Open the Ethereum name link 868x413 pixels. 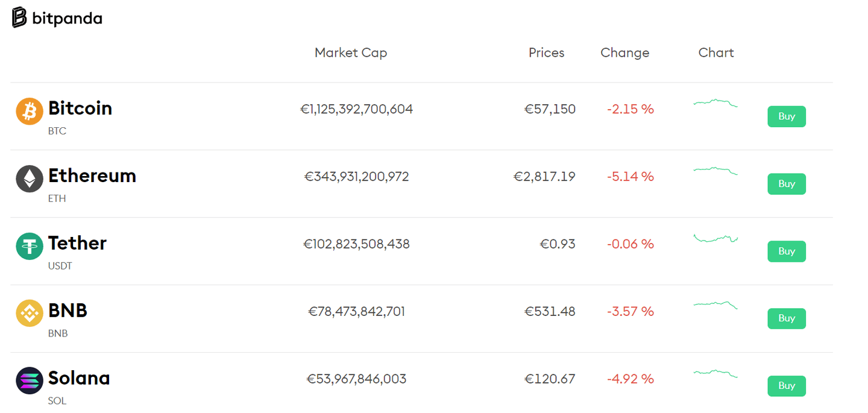[x=92, y=176]
